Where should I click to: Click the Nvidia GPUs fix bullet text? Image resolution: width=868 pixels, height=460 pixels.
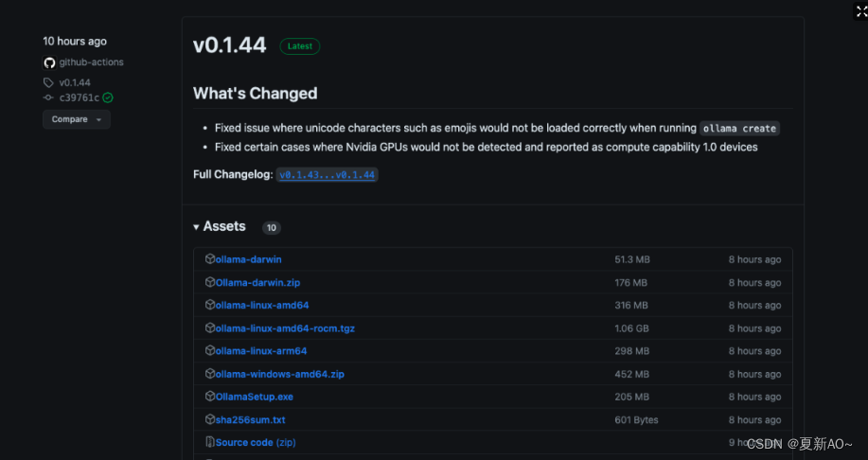(x=486, y=148)
